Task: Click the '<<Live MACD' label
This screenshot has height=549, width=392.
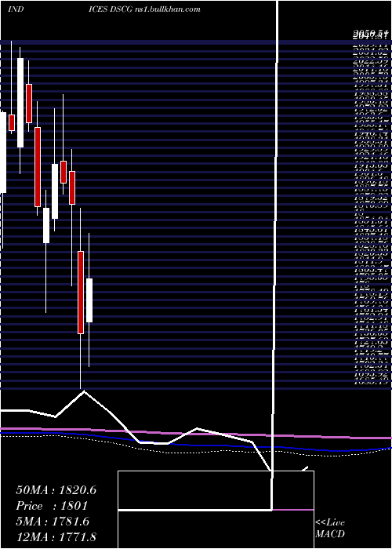Action: point(330,528)
